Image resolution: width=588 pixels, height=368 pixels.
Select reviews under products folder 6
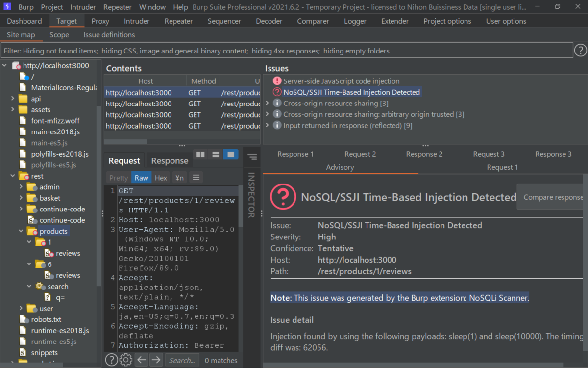68,275
